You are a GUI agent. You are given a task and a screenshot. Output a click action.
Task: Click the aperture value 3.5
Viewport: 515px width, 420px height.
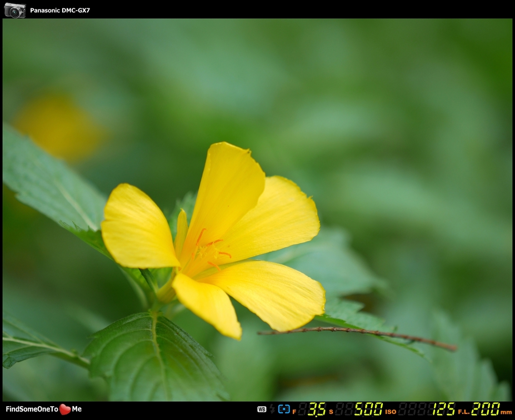pos(317,409)
